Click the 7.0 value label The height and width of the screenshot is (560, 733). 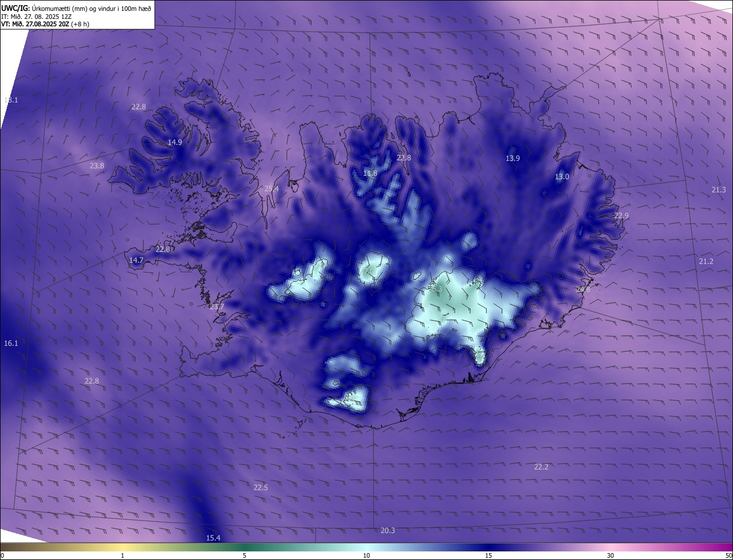pos(368,271)
